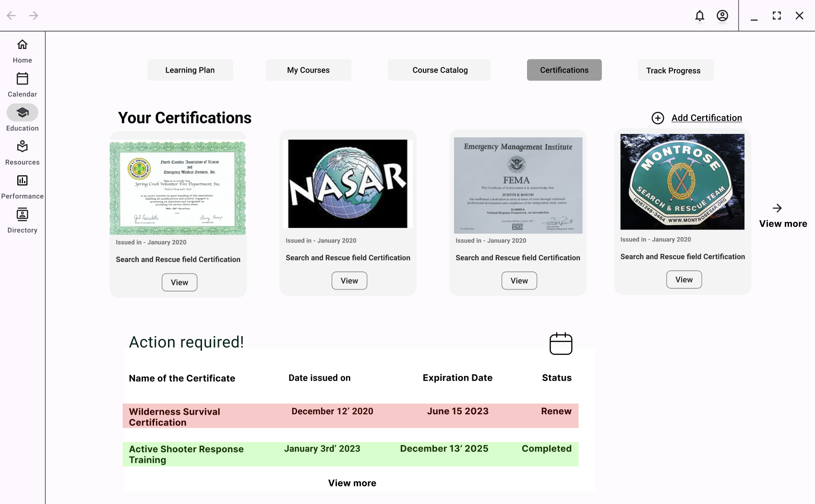
Task: Click the Action required! heading
Action: click(x=187, y=342)
